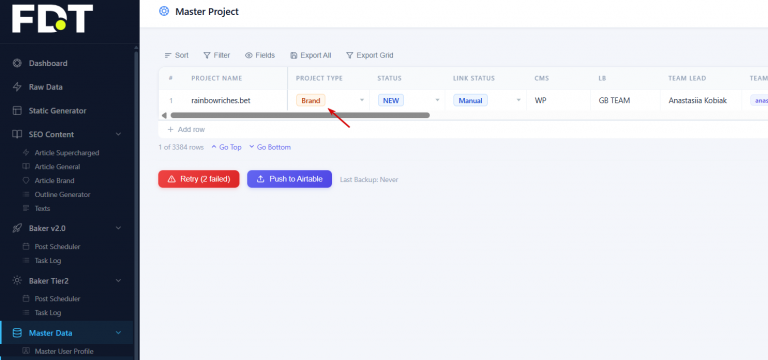This screenshot has width=768, height=360.
Task: Click the Last Backup: Never text
Action: click(369, 180)
